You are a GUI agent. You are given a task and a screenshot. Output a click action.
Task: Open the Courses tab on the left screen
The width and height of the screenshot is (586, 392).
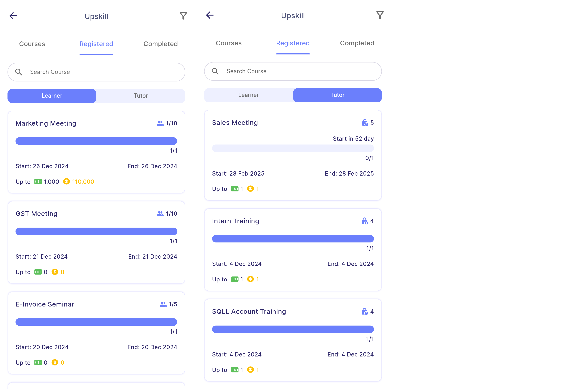pyautogui.click(x=32, y=44)
